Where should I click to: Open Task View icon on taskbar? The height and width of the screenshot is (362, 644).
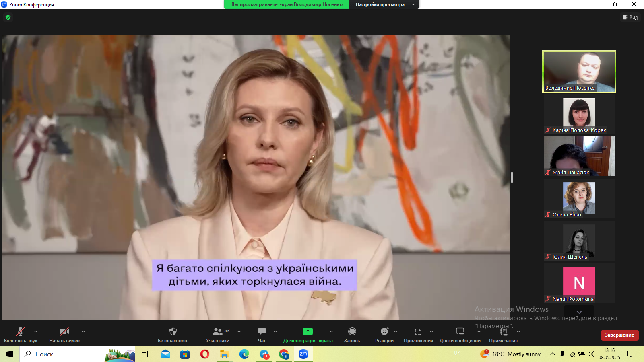[145, 354]
